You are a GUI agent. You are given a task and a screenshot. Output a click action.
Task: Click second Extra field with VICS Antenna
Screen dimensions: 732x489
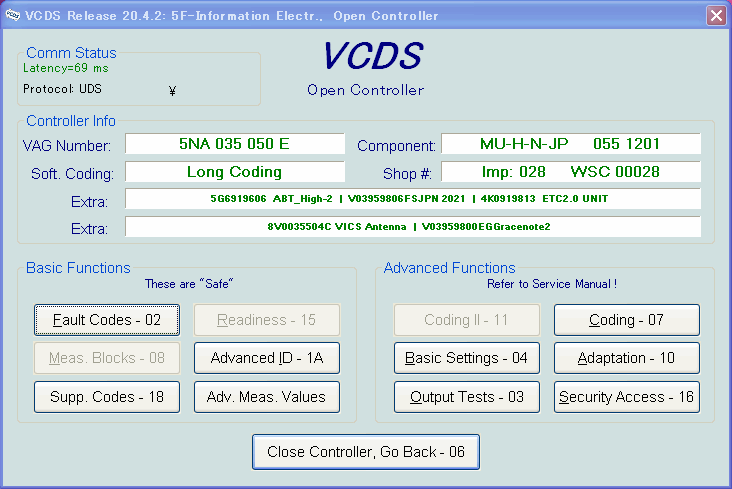click(413, 227)
